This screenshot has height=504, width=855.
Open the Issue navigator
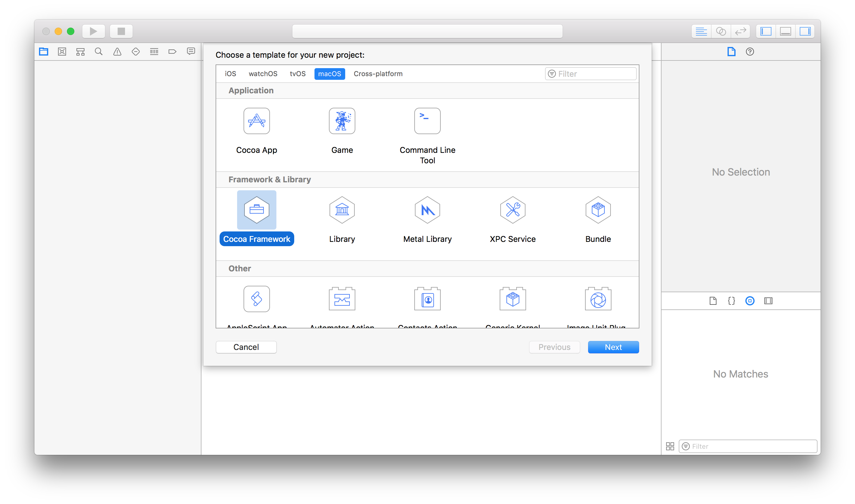(x=117, y=52)
